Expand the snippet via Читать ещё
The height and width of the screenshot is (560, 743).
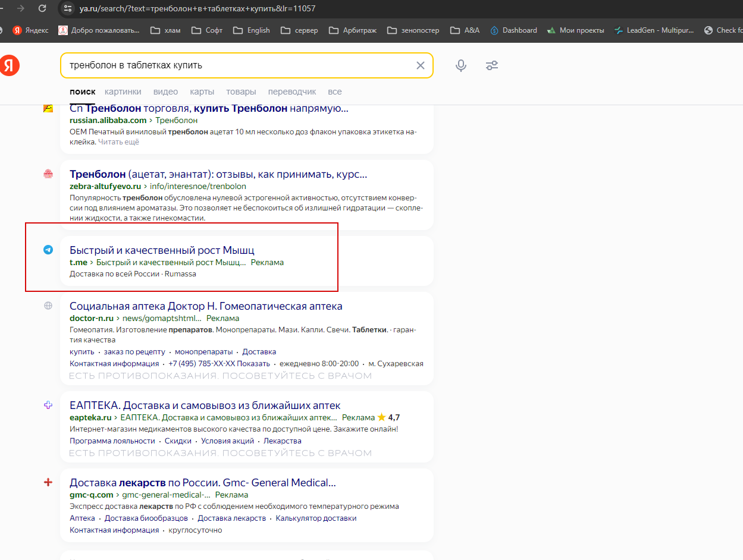coord(118,142)
